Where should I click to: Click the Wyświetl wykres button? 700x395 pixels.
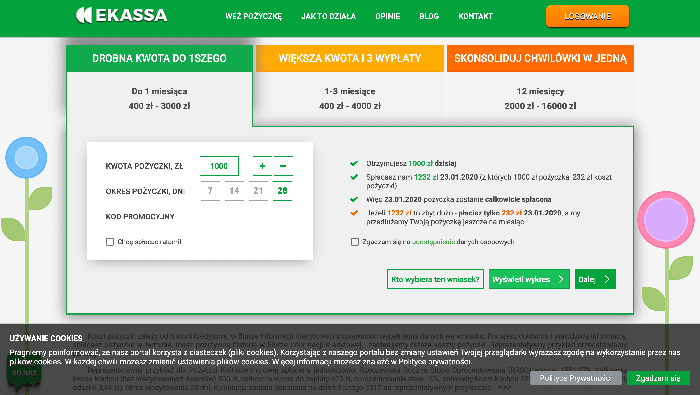coord(529,279)
